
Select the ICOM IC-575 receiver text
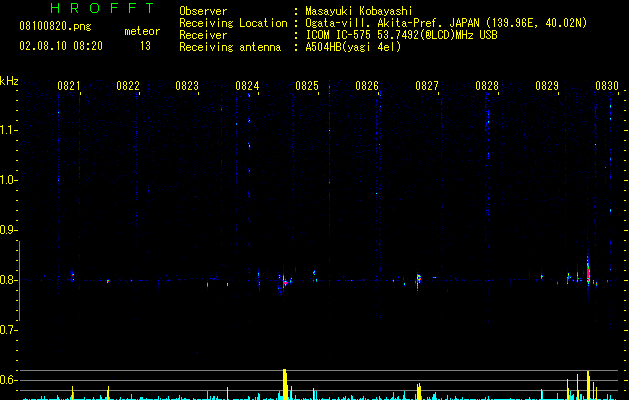[x=401, y=35]
